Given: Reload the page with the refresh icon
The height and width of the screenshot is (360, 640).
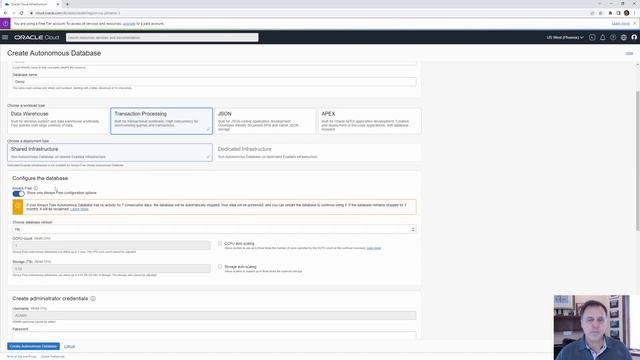Looking at the screenshot, I should (22, 13).
